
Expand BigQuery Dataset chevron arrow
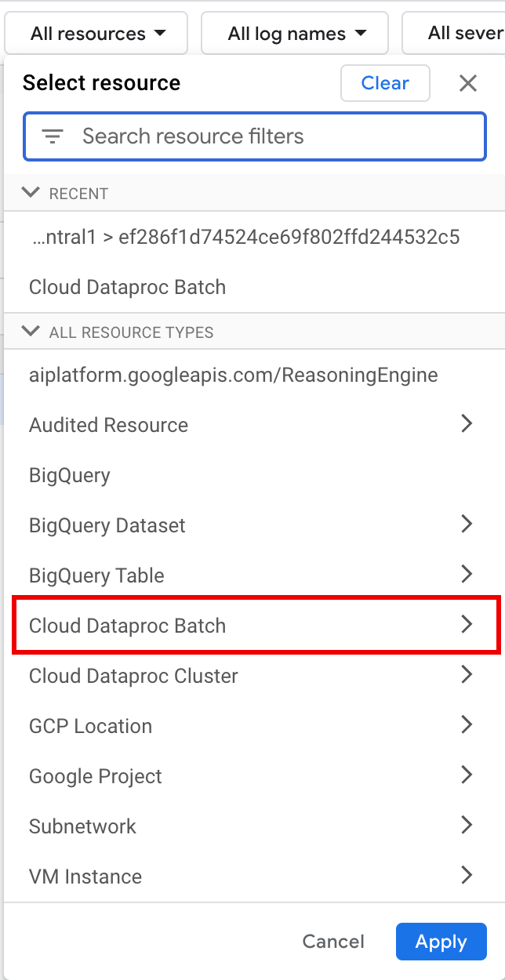point(467,524)
